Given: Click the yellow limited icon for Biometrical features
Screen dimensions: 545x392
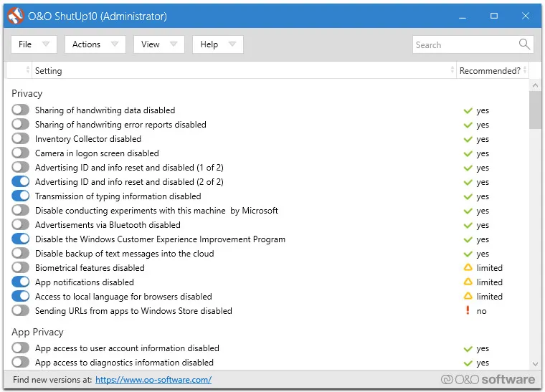Looking at the screenshot, I should tap(468, 268).
